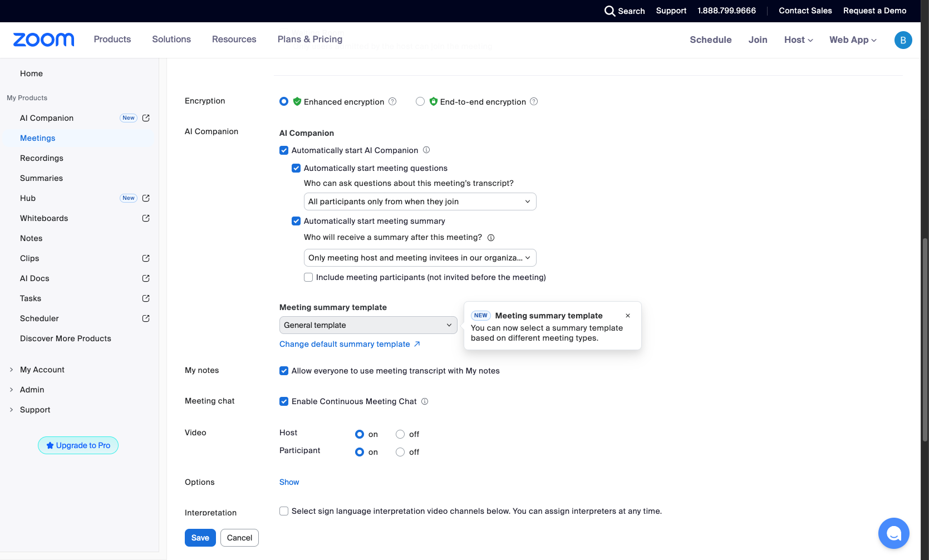Toggle Allow everyone to use meeting transcript checkbox
The image size is (929, 560).
click(284, 371)
